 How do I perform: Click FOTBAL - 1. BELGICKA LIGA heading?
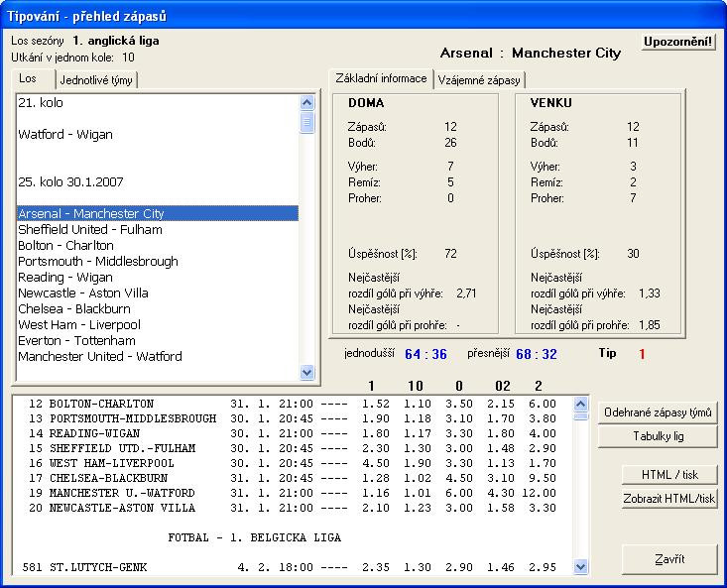point(255,538)
